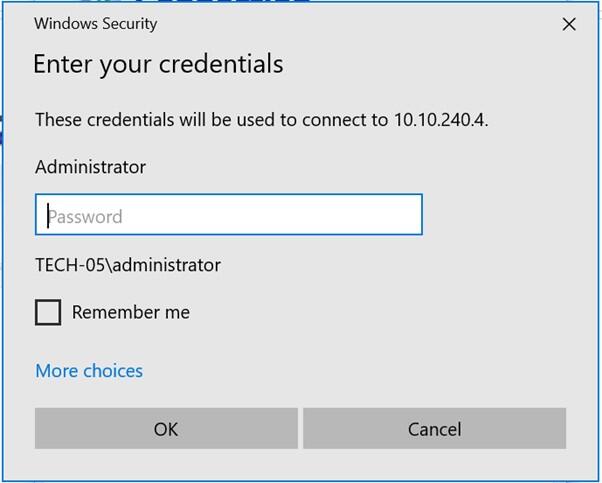Focus the Password input field

(229, 215)
